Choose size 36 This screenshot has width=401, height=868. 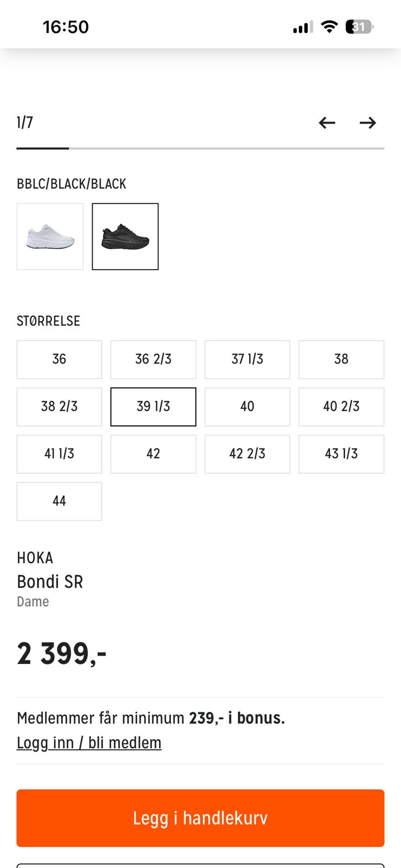click(x=59, y=359)
